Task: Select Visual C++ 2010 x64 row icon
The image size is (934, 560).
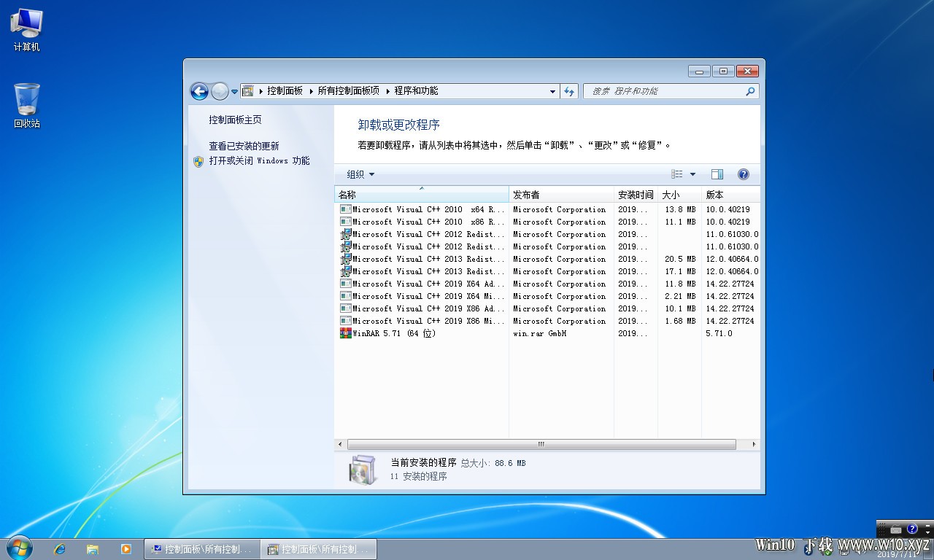Action: click(x=345, y=209)
